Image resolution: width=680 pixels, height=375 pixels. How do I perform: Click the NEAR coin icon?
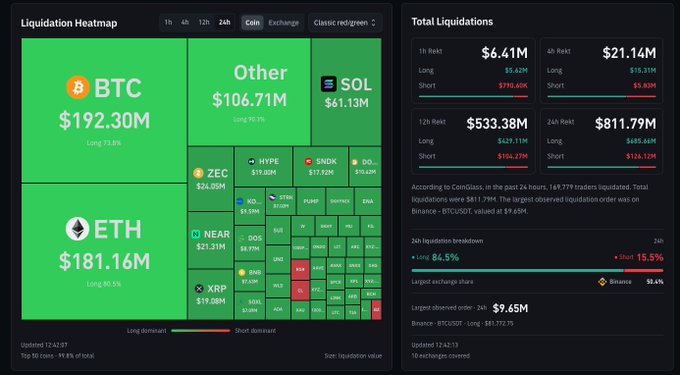pyautogui.click(x=196, y=235)
